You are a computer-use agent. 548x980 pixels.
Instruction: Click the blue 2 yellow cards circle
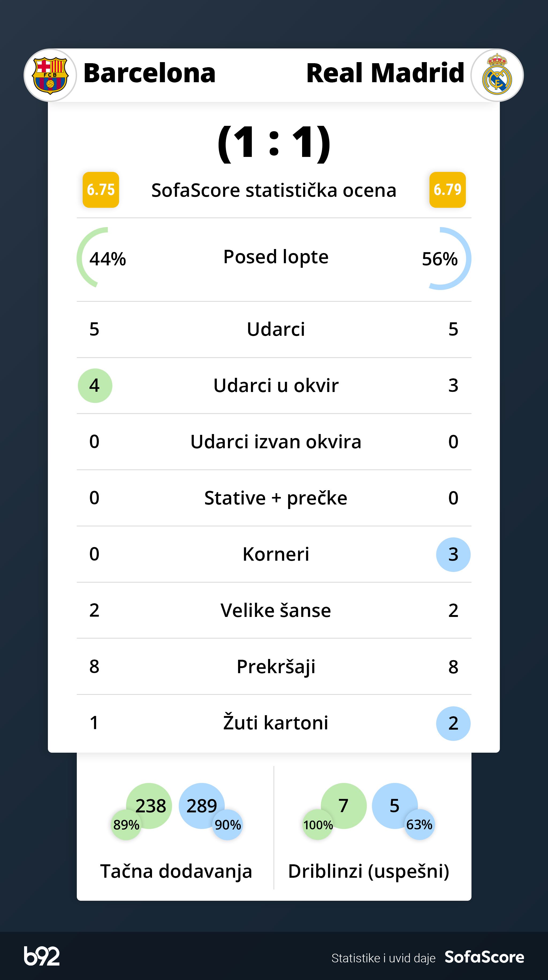click(x=453, y=723)
